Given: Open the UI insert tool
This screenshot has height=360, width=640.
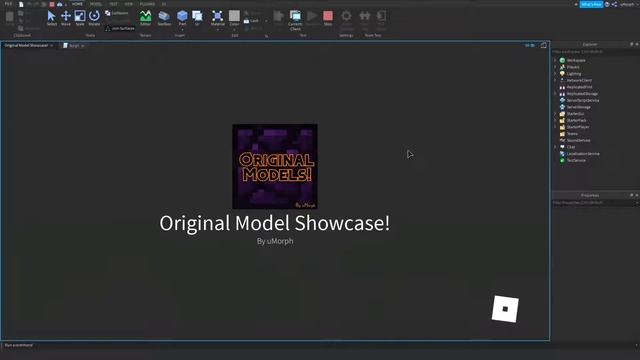Looking at the screenshot, I should (x=197, y=18).
